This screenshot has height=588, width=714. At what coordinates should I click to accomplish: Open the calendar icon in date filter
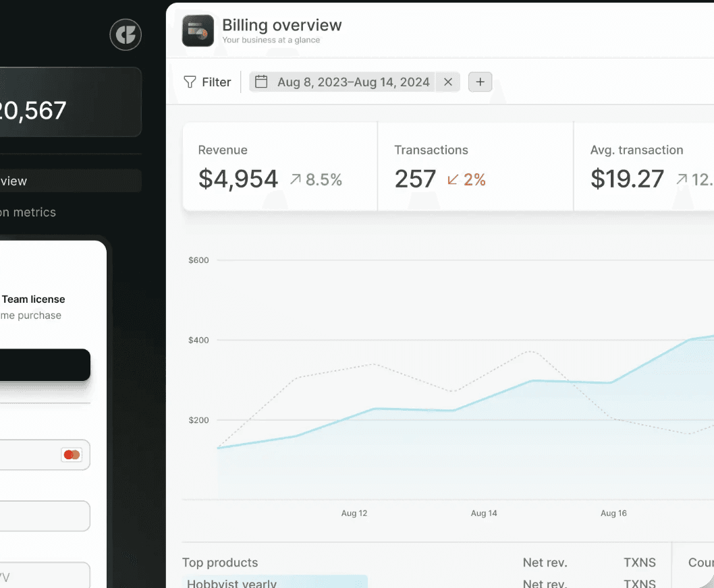pyautogui.click(x=261, y=82)
